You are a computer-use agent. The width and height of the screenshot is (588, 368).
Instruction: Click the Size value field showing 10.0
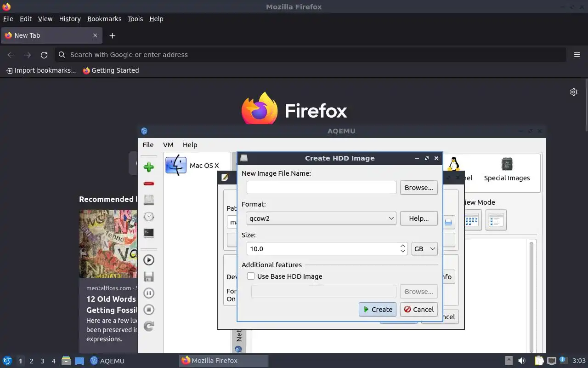(323, 249)
